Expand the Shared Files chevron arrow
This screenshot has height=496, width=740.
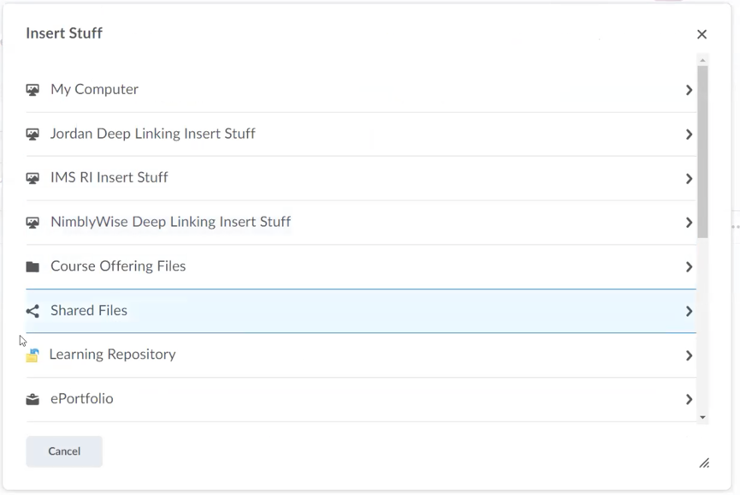click(689, 311)
